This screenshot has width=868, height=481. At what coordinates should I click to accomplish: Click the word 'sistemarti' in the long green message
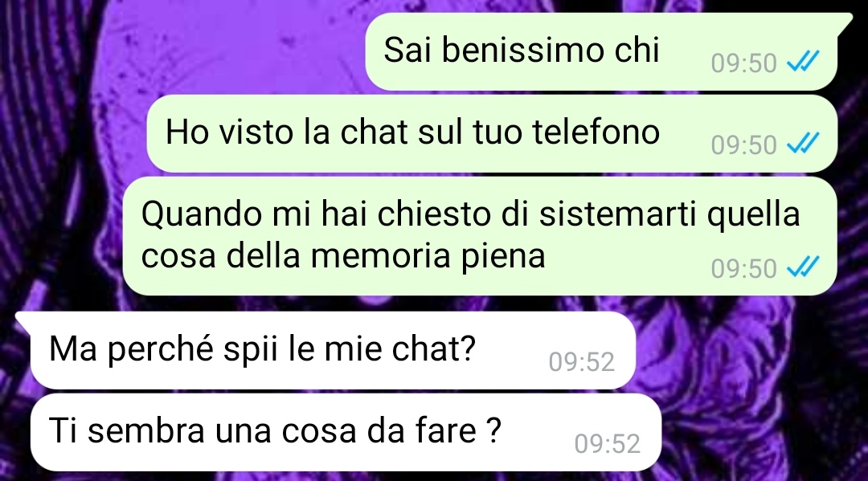pyautogui.click(x=617, y=214)
